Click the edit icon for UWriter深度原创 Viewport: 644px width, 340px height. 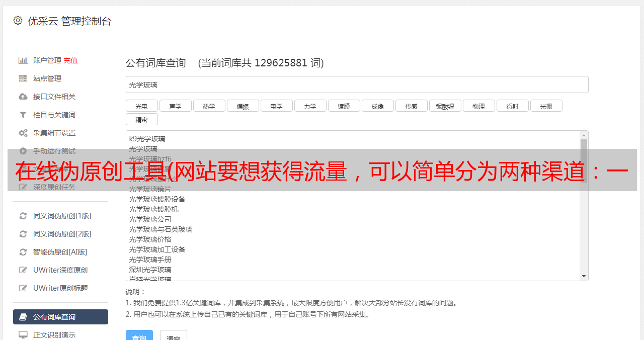pos(23,270)
